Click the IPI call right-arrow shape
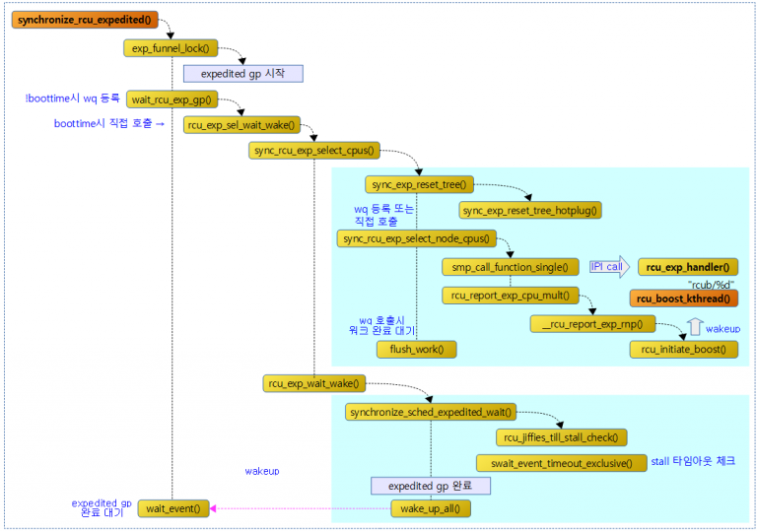This screenshot has width=757, height=532. point(608,267)
